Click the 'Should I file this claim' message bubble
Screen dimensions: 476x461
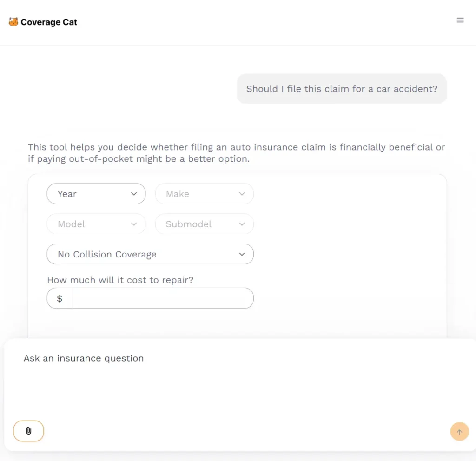pos(342,89)
